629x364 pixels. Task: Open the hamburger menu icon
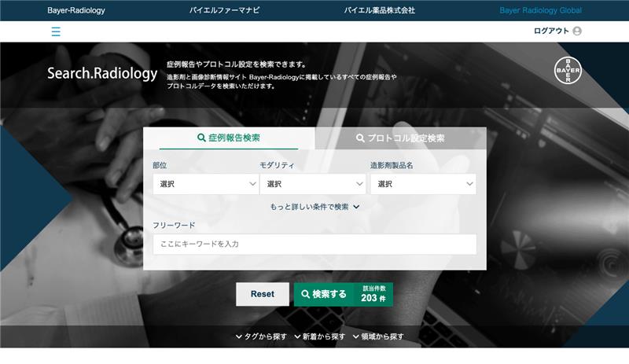[56, 31]
